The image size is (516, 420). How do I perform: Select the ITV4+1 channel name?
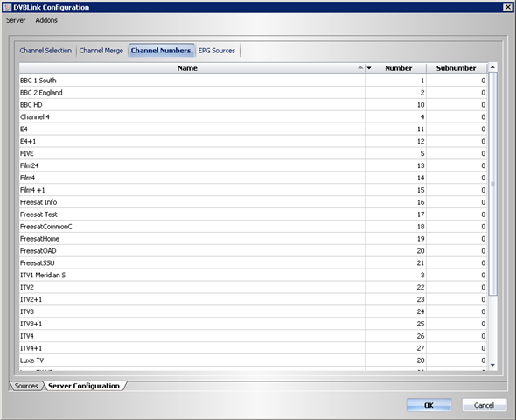pos(31,348)
